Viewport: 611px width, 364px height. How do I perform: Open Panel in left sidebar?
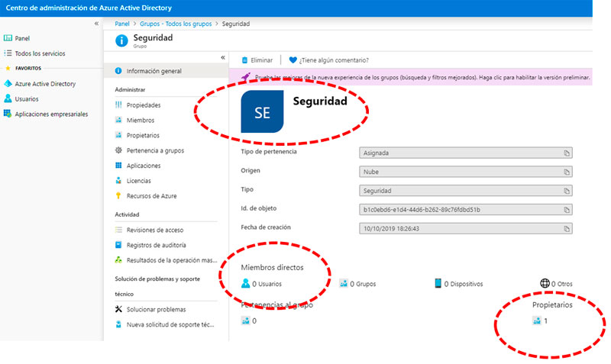[22, 38]
